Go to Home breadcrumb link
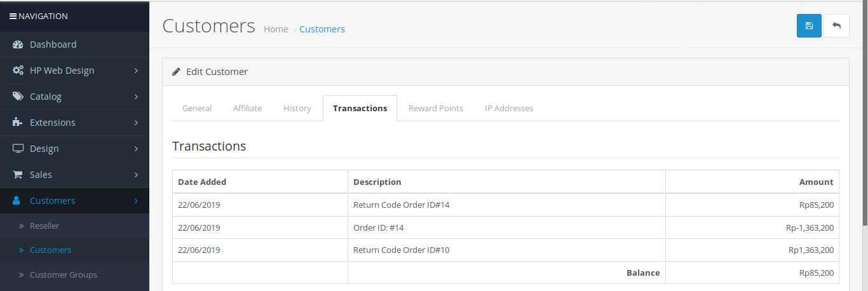This screenshot has height=291, width=868. click(276, 29)
